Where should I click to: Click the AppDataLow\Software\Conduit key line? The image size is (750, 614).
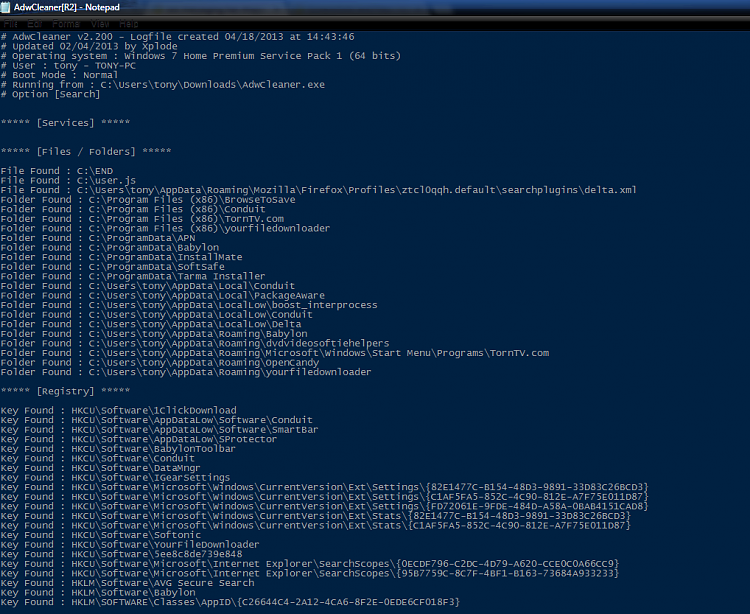coord(157,420)
